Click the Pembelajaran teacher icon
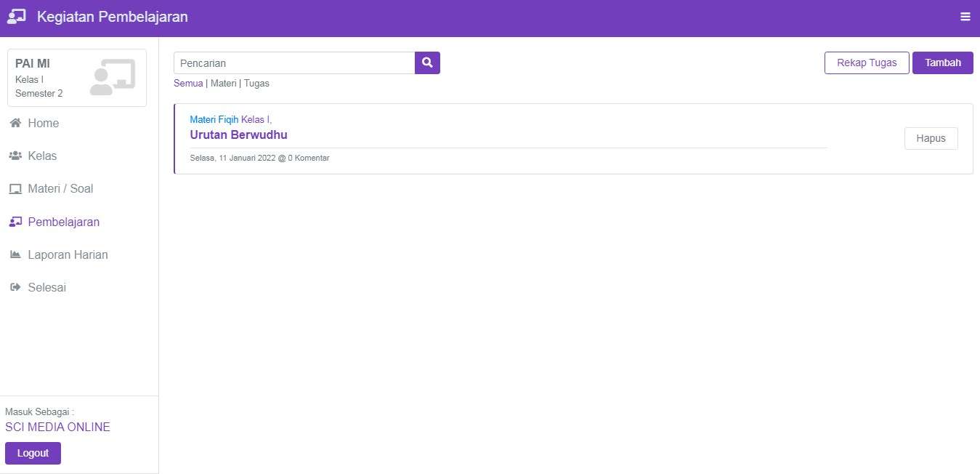This screenshot has height=474, width=980. tap(15, 222)
